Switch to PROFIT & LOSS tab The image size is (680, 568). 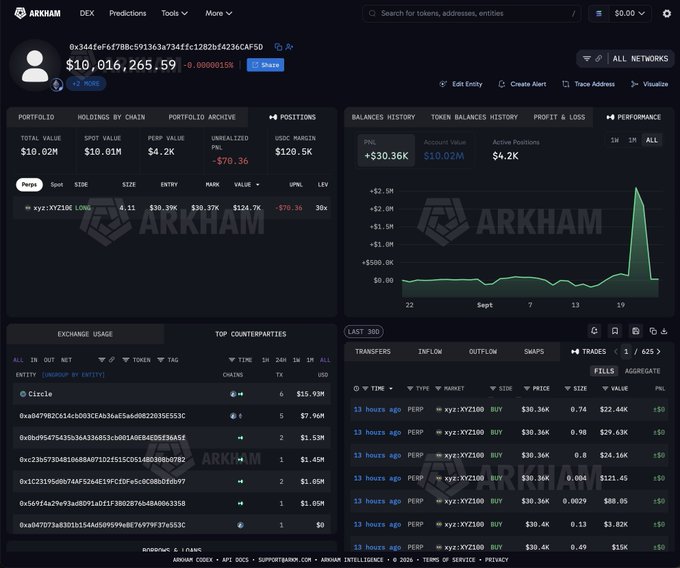(x=559, y=117)
